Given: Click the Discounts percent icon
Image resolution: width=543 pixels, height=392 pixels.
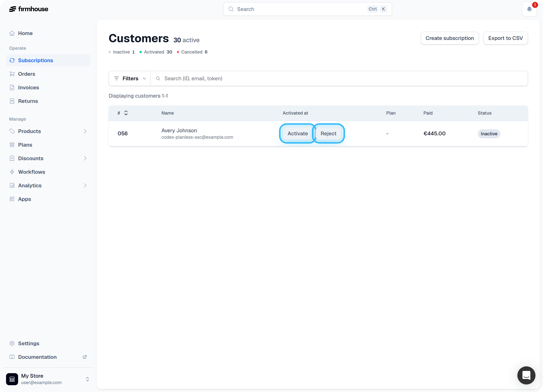Looking at the screenshot, I should [12, 158].
